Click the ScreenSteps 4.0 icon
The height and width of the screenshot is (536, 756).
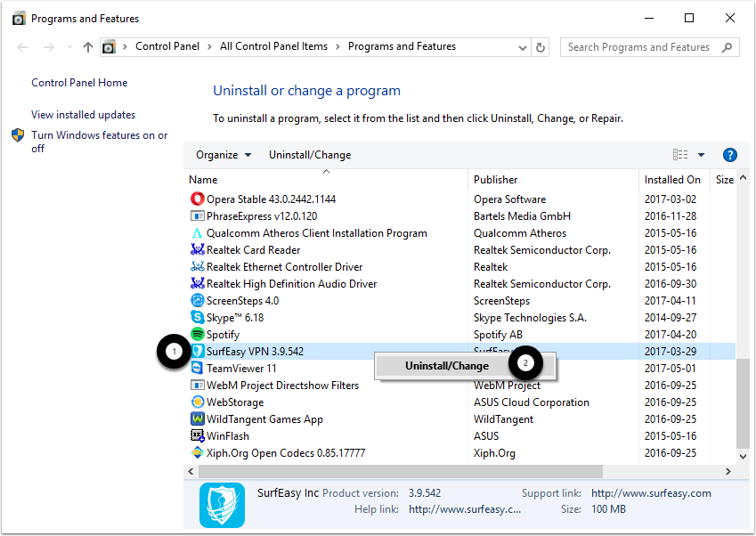pyautogui.click(x=197, y=300)
